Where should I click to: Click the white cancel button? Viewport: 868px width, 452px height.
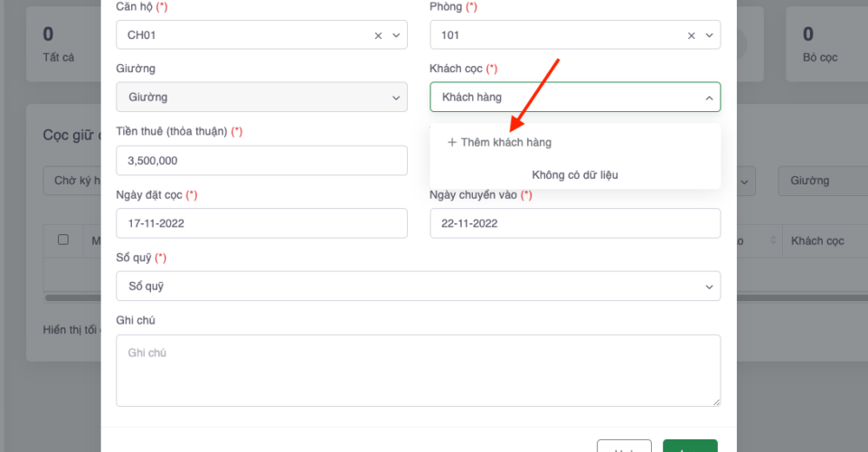(624, 447)
